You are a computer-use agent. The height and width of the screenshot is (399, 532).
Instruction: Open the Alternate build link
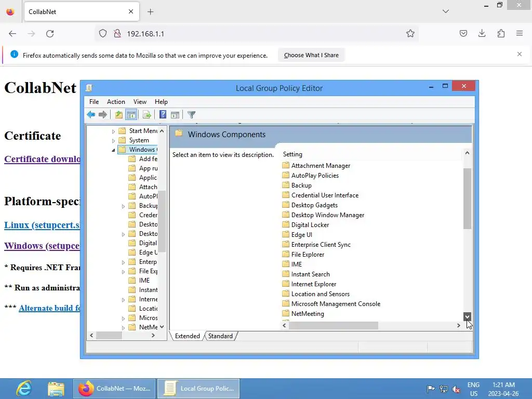pos(49,308)
